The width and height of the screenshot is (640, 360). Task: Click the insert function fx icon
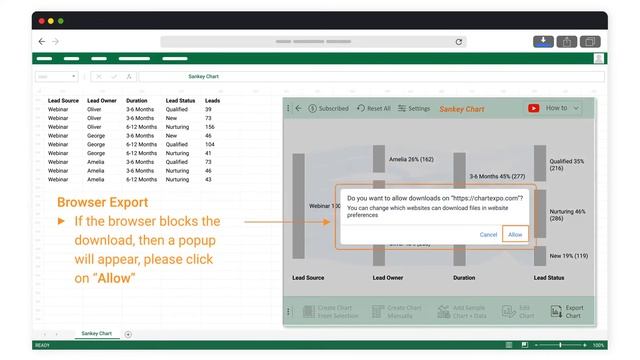(129, 76)
